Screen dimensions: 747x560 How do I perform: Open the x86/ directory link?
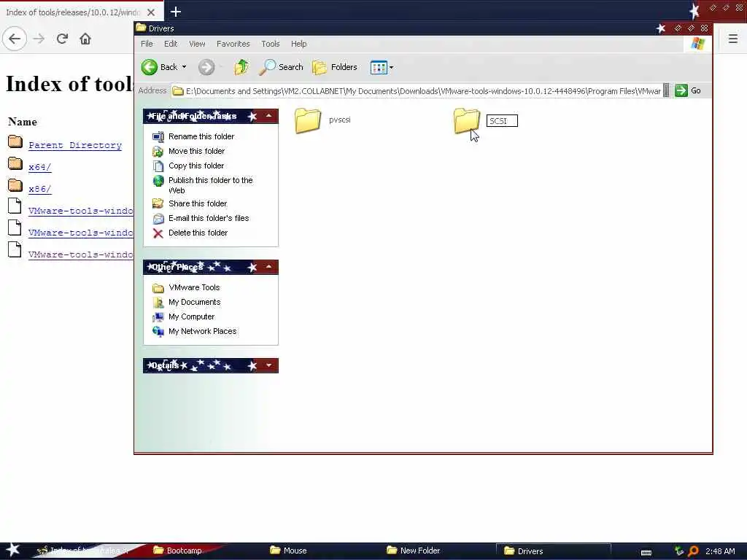click(39, 189)
